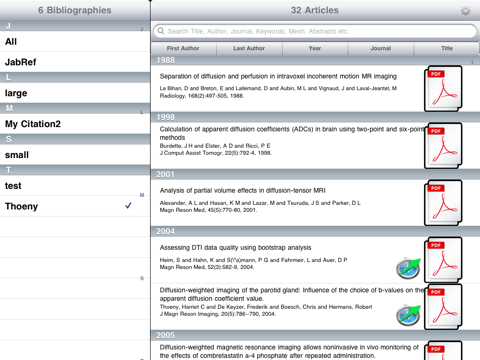The image size is (480, 360).
Task: Open 'Assessing DTI data quality using bootstrap analysis'
Action: tap(235, 247)
